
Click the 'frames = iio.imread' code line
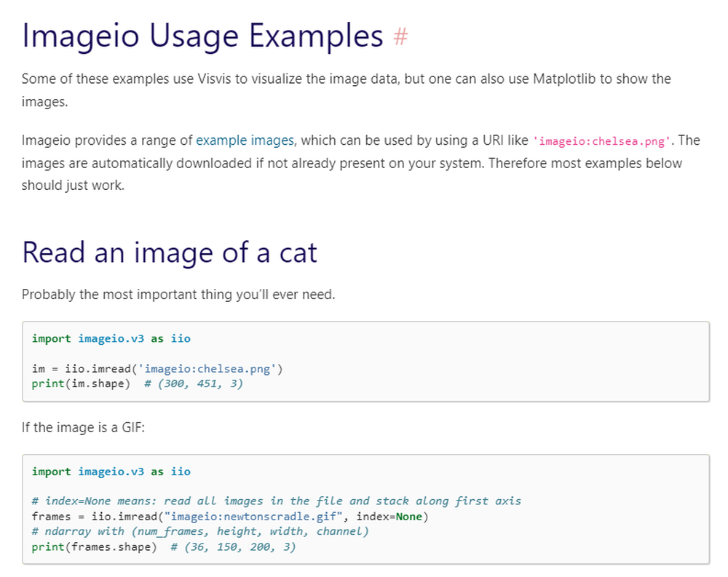230,517
